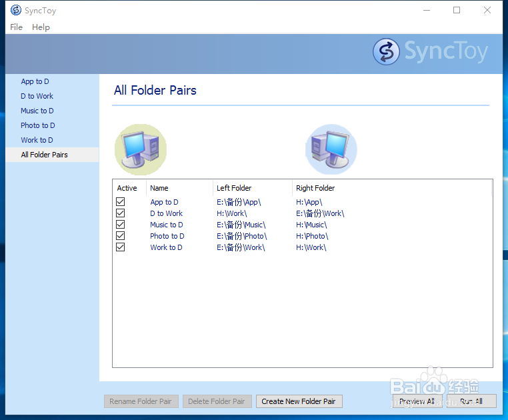Image resolution: width=508 pixels, height=420 pixels.
Task: Click the Active column header
Action: point(127,188)
